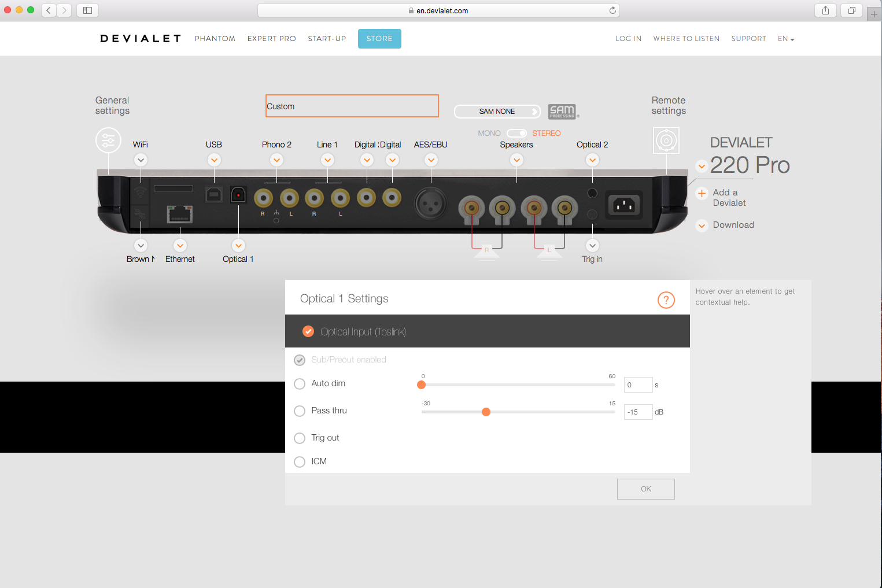Viewport: 882px width, 588px height.
Task: Click the plus icon beside Add a Devialet
Action: point(702,193)
